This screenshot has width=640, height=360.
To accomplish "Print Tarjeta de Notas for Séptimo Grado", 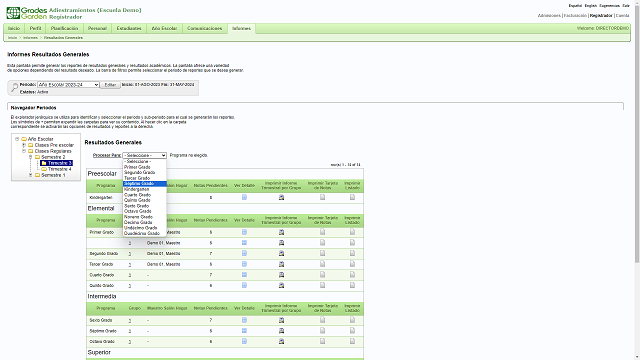I will pyautogui.click(x=322, y=331).
